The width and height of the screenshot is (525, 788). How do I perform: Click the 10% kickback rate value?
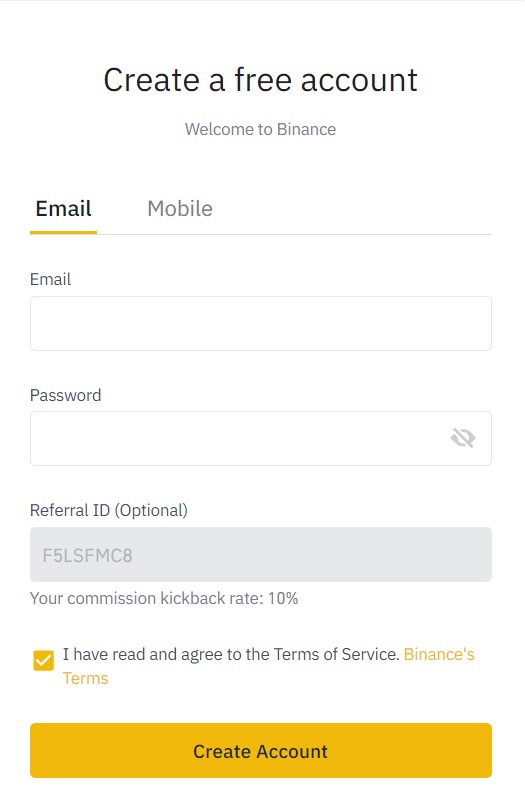point(283,598)
